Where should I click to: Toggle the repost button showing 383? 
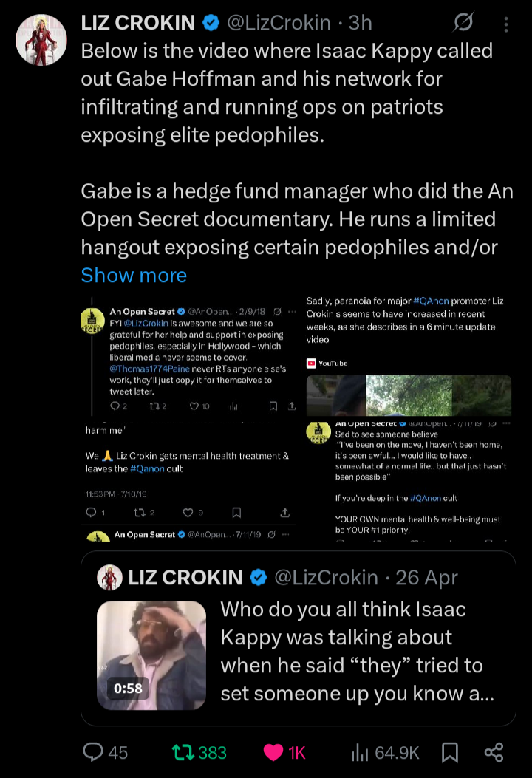[x=199, y=752]
